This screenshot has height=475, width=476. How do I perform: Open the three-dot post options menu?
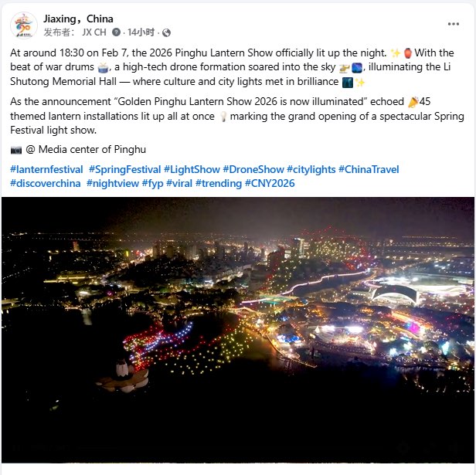[x=453, y=24]
